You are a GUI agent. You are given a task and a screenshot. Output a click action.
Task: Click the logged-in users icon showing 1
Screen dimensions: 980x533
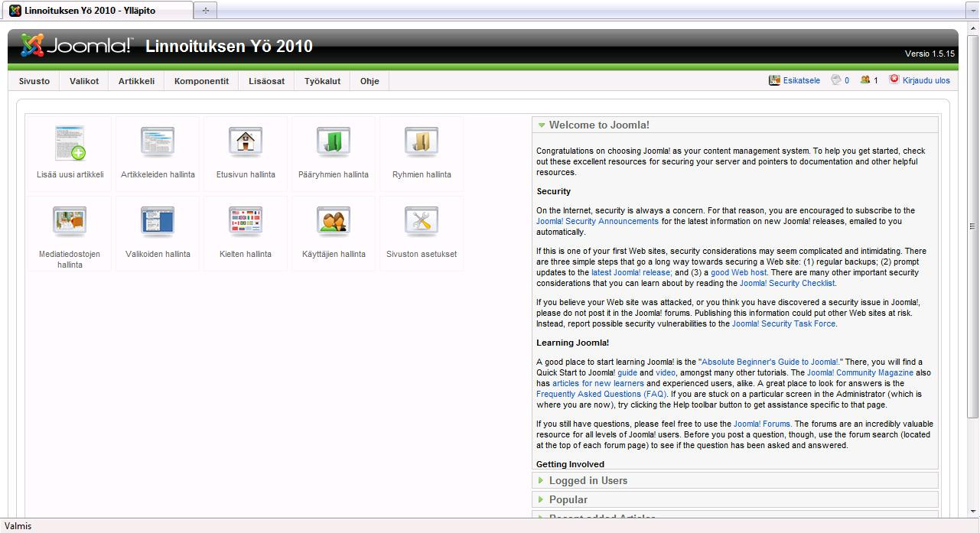pyautogui.click(x=865, y=80)
